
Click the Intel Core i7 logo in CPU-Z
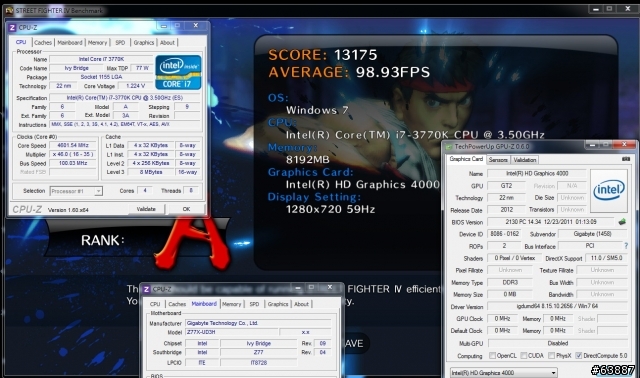pyautogui.click(x=178, y=72)
